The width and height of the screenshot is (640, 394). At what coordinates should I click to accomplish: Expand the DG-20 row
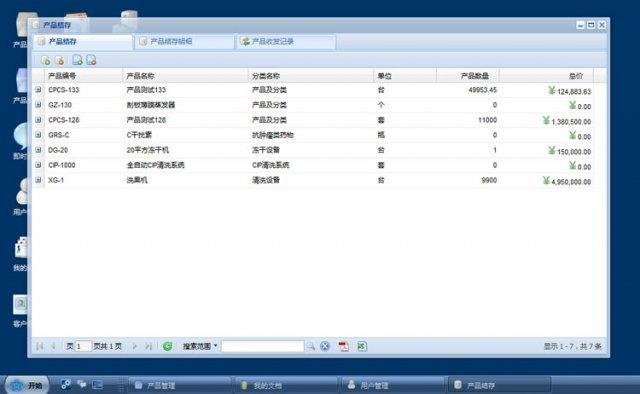tap(38, 150)
